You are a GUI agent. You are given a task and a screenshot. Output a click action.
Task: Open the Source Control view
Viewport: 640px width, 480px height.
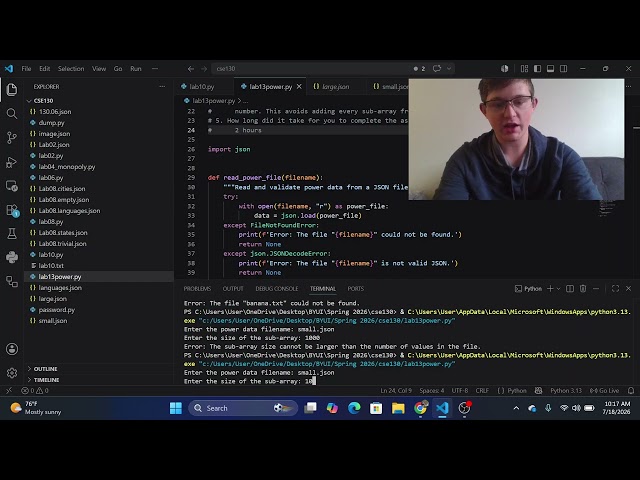click(12, 138)
